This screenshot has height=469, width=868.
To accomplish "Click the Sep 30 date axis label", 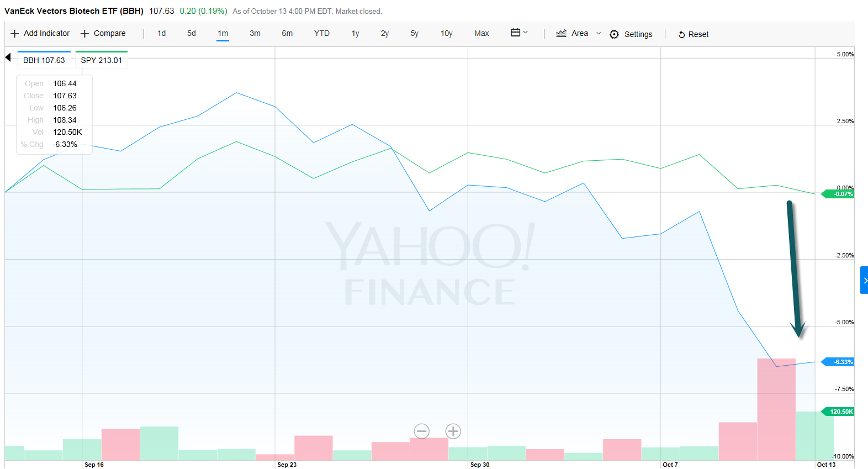I will coord(480,465).
